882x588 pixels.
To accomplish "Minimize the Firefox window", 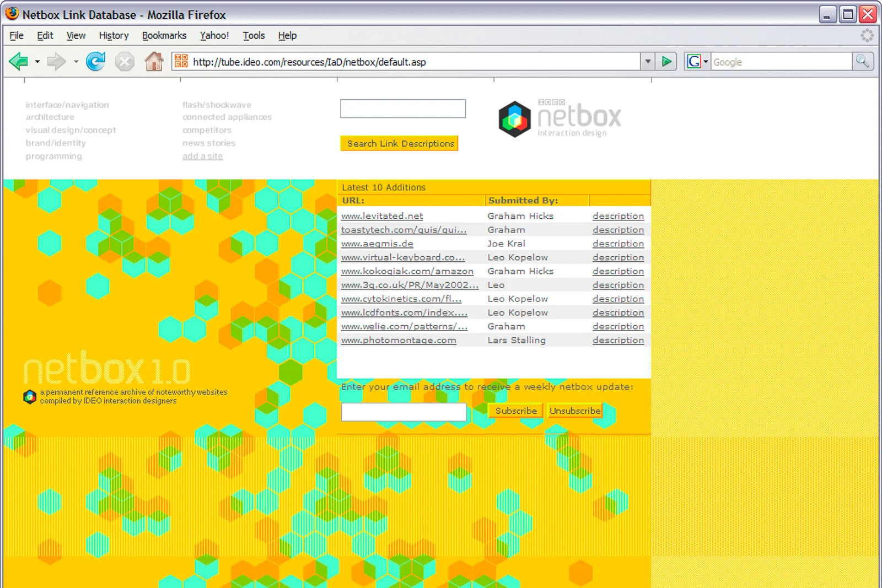I will [x=828, y=14].
